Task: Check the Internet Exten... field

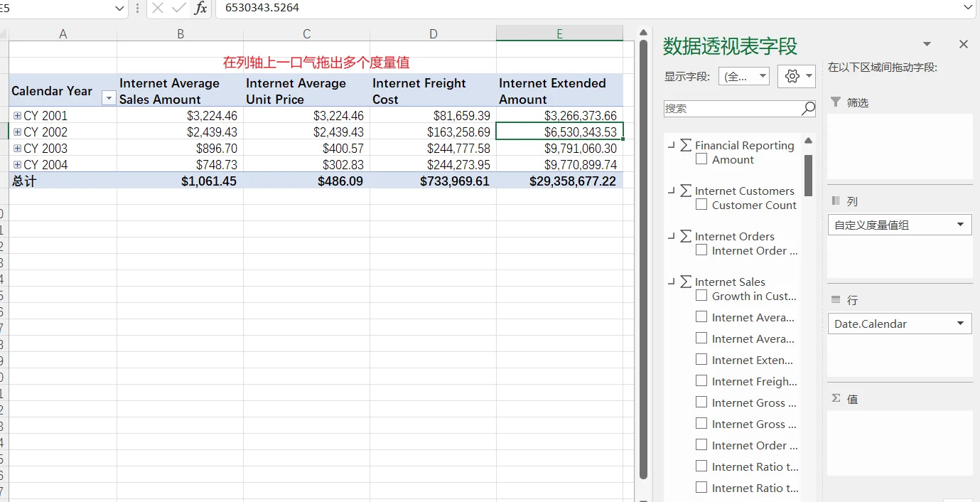Action: coord(701,360)
